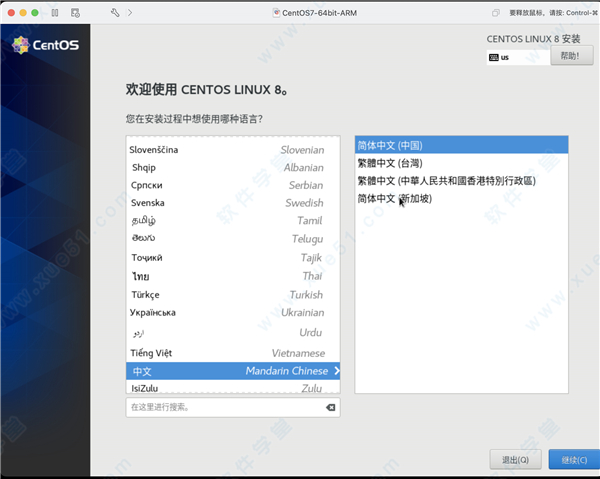
Task: Select Shqip Albanian language row
Action: click(233, 168)
